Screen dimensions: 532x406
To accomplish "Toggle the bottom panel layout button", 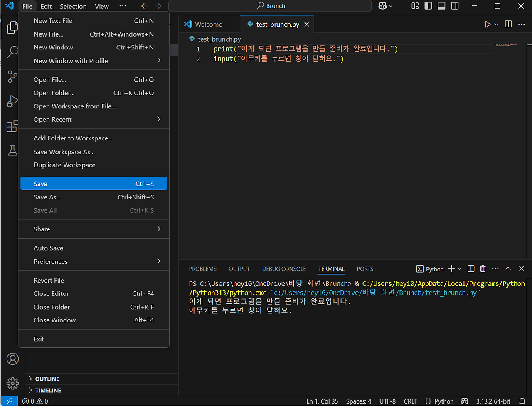I will [x=442, y=6].
